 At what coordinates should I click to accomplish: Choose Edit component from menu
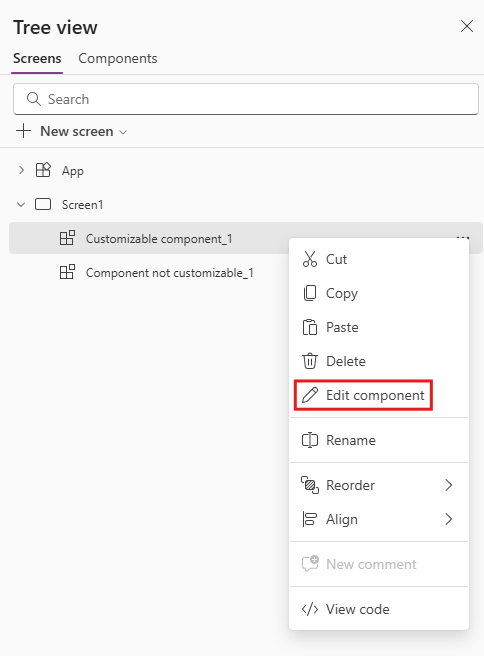pos(363,395)
